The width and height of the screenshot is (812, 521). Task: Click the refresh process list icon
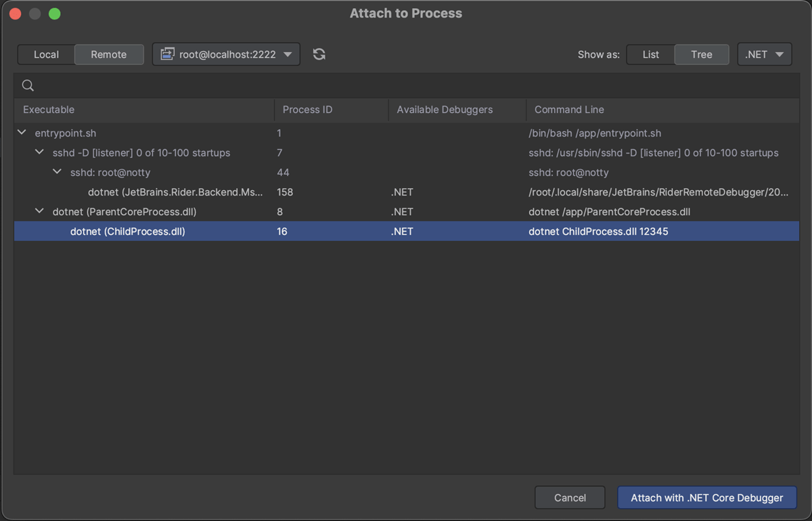pos(319,54)
